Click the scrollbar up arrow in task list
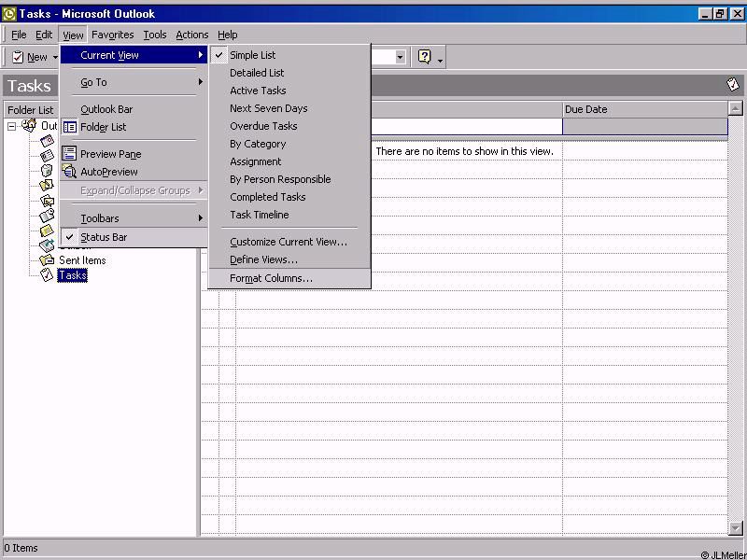This screenshot has height=560, width=747. click(734, 109)
